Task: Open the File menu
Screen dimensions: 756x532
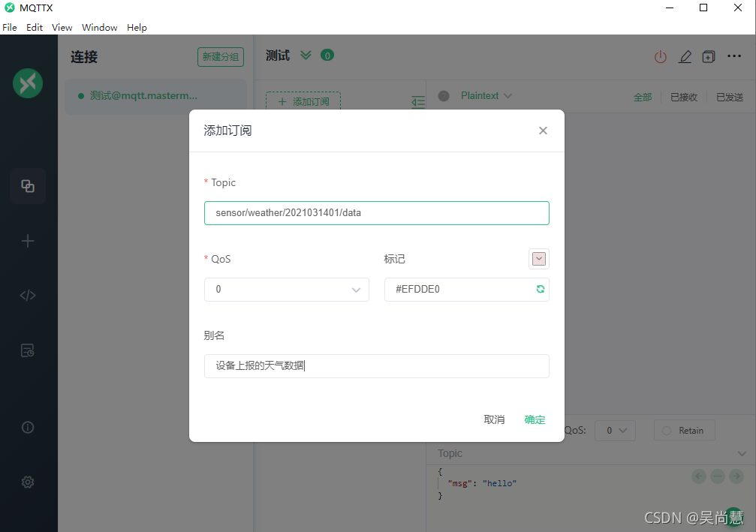Action: click(10, 28)
